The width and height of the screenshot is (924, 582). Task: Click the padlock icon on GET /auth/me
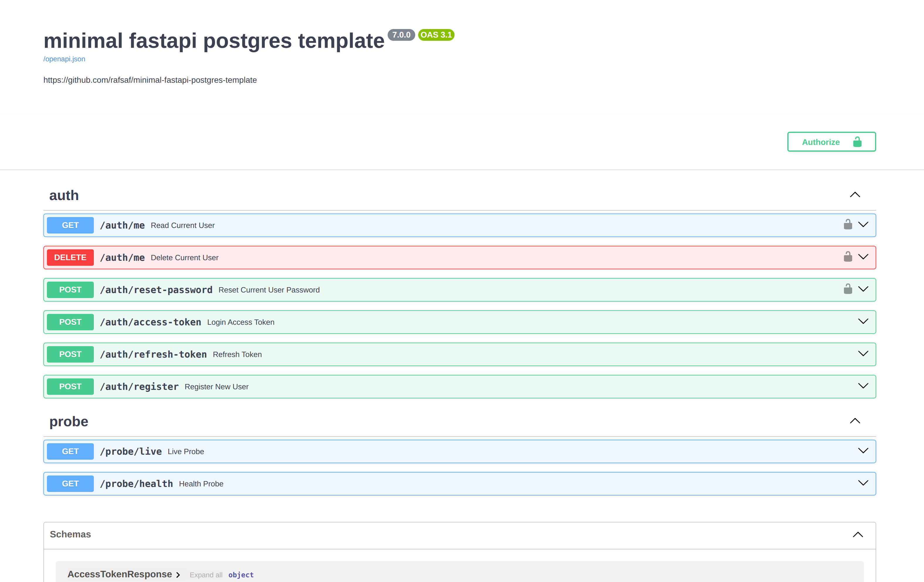point(848,225)
